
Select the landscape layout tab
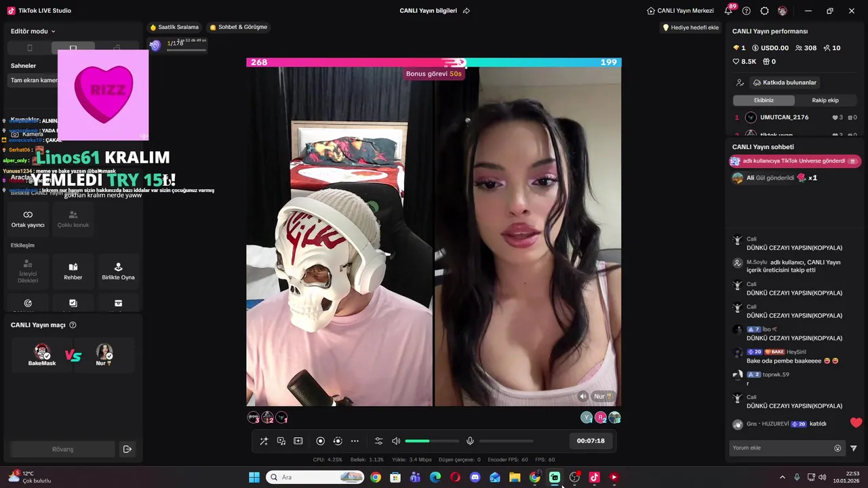click(73, 48)
